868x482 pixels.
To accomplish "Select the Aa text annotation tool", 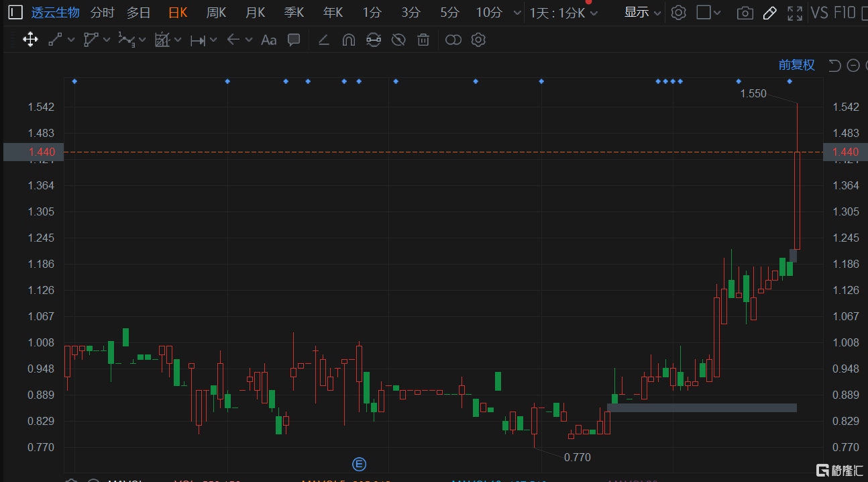I will click(x=268, y=40).
